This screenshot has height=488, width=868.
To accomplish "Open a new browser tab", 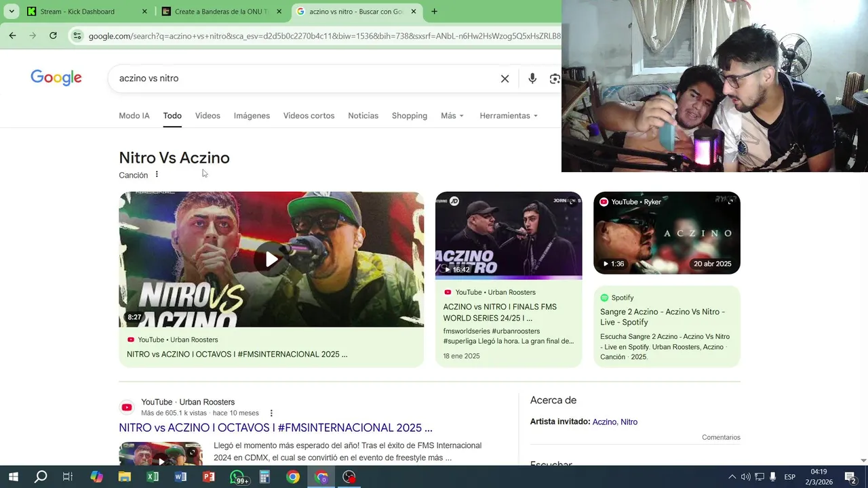I will [x=434, y=12].
